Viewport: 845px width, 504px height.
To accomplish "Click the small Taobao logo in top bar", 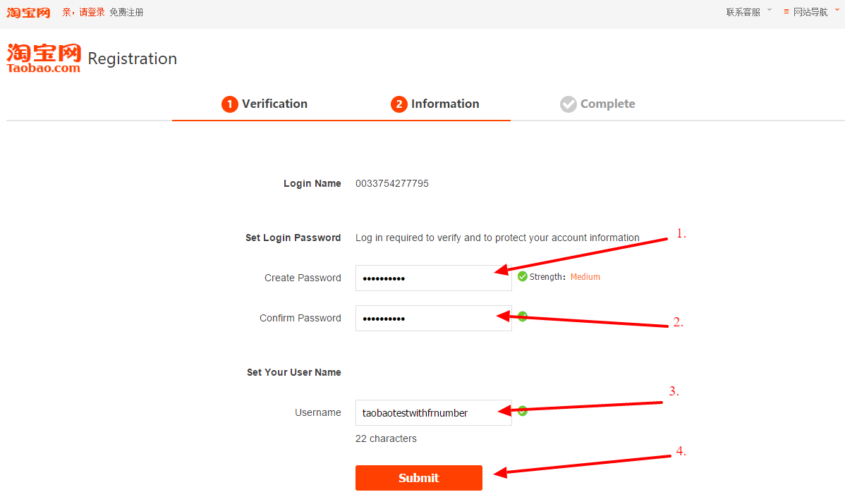I will click(x=29, y=13).
